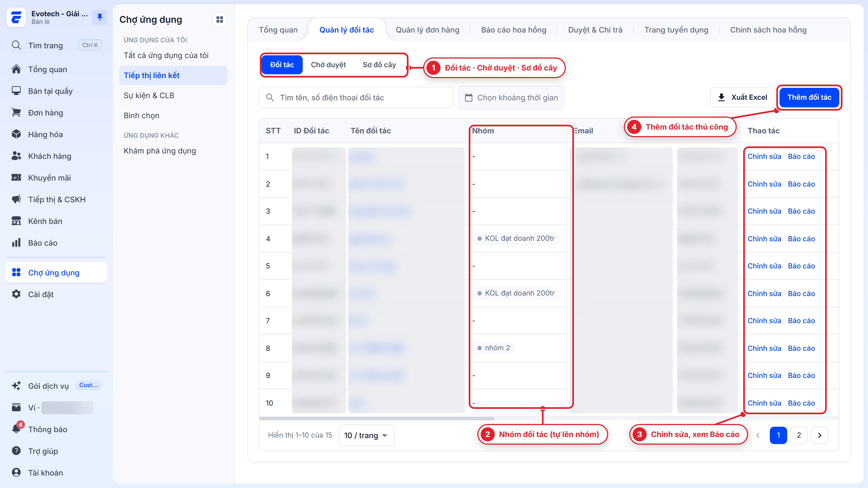Open Tổng quan home icon in sidebar

coord(16,69)
